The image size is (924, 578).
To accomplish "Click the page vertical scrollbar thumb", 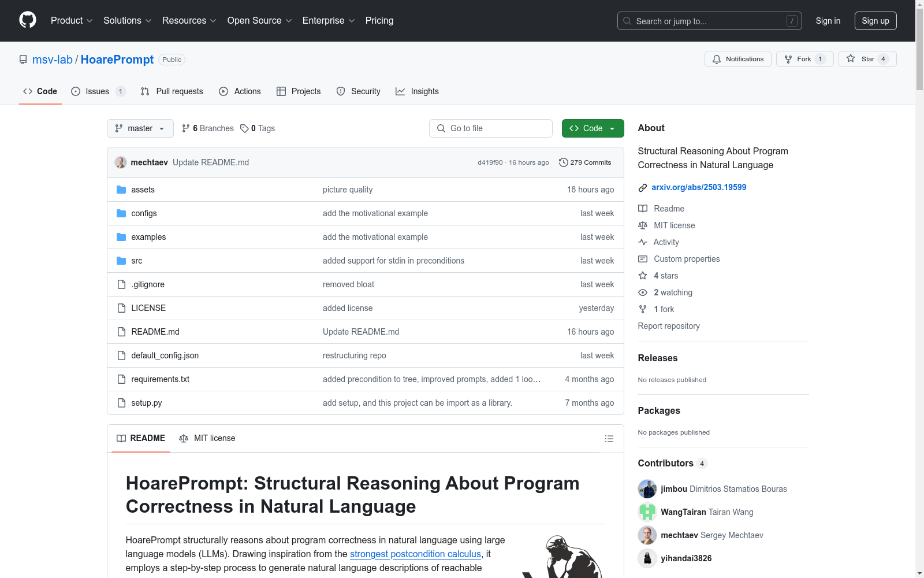I will (x=919, y=49).
